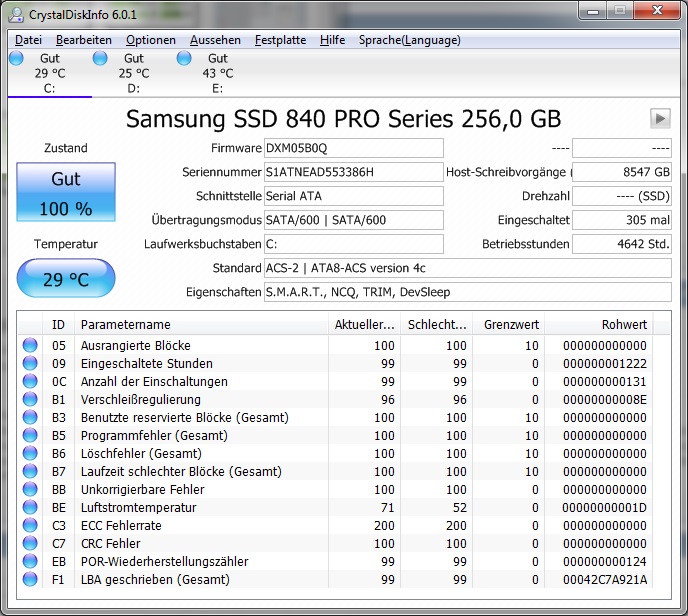Image resolution: width=688 pixels, height=616 pixels.
Task: Click the blue status icon for E: disk
Action: [184, 58]
